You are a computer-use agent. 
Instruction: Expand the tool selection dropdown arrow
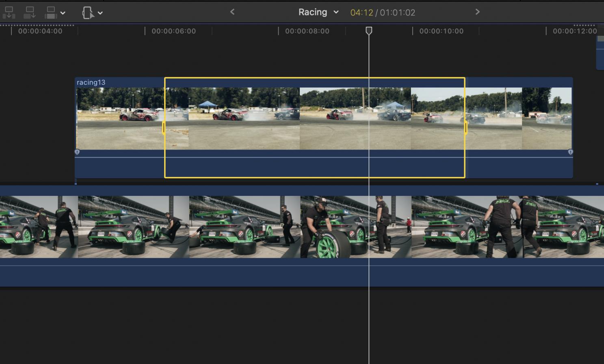click(x=100, y=13)
